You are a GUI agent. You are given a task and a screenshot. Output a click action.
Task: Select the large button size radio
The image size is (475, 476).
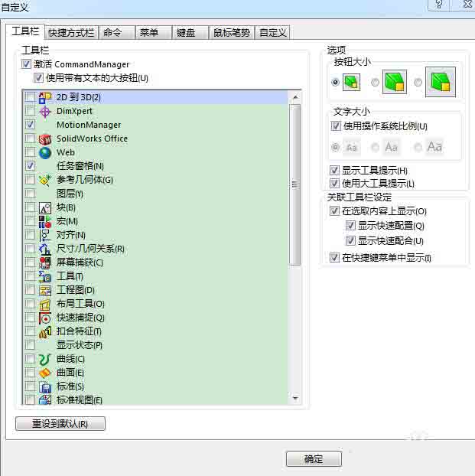pyautogui.click(x=418, y=83)
